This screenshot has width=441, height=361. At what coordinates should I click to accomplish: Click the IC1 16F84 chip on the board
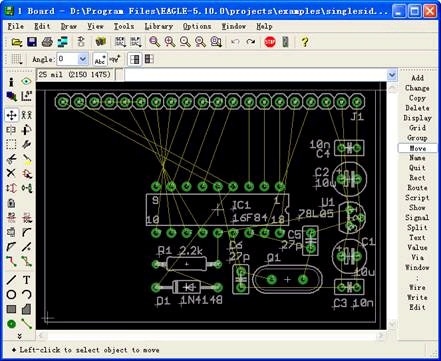coord(217,210)
